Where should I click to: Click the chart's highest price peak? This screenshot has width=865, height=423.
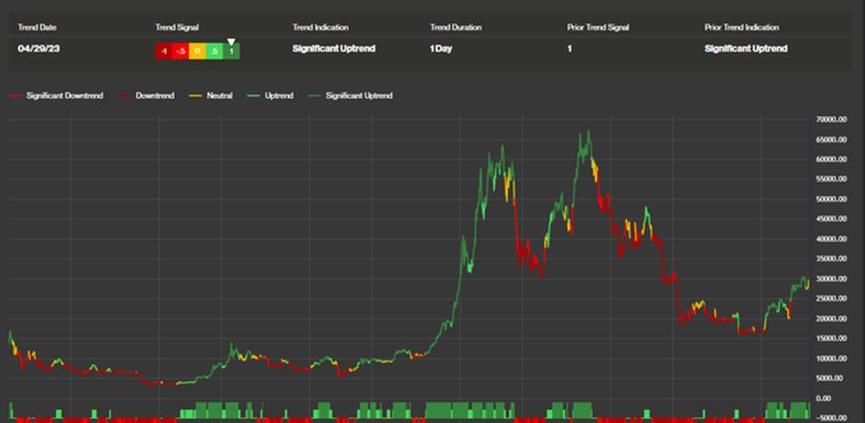pos(588,131)
